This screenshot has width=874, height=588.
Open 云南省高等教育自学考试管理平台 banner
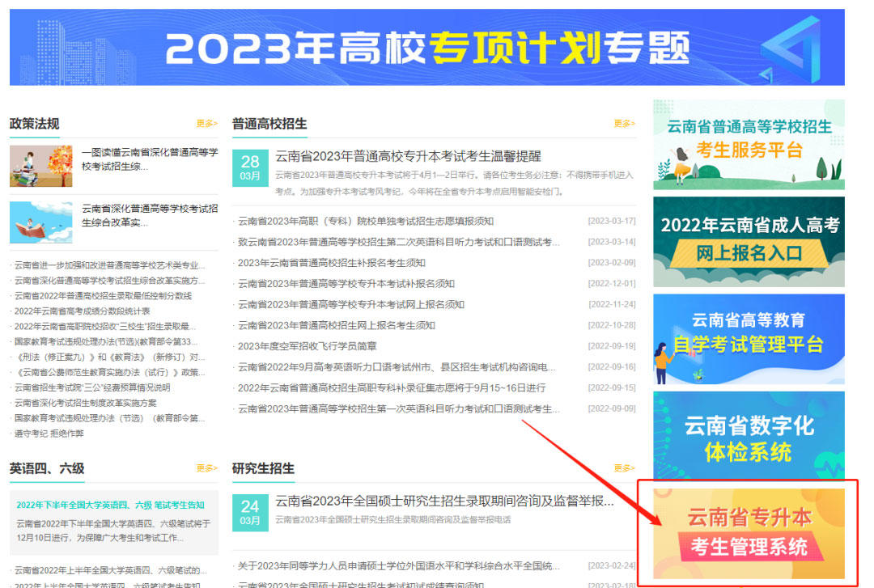click(x=749, y=338)
